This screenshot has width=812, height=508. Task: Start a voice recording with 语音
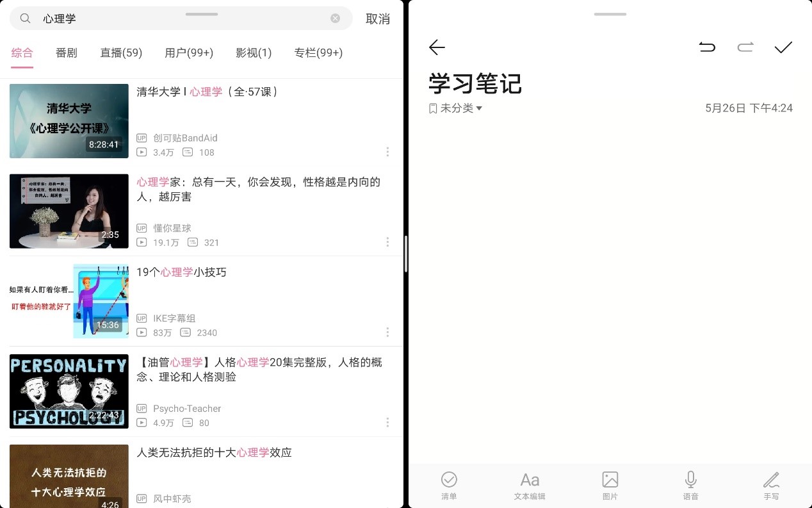(x=690, y=486)
